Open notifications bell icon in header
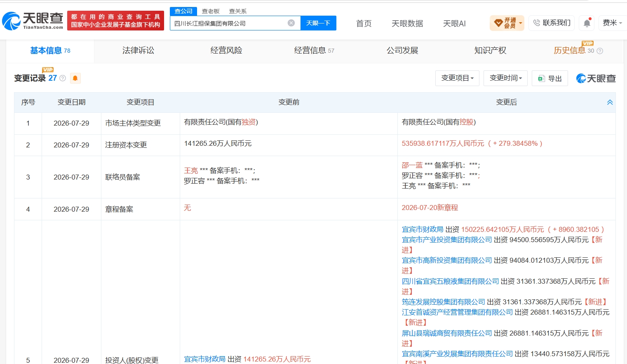 tap(587, 23)
